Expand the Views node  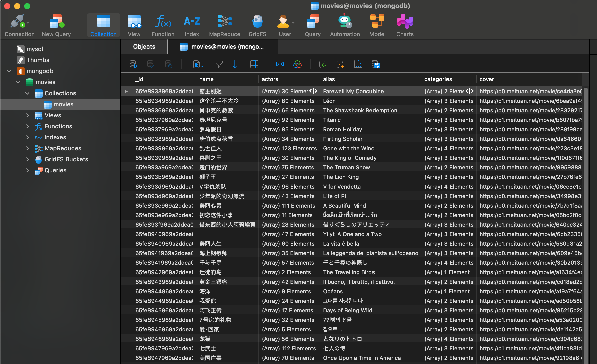pos(27,115)
